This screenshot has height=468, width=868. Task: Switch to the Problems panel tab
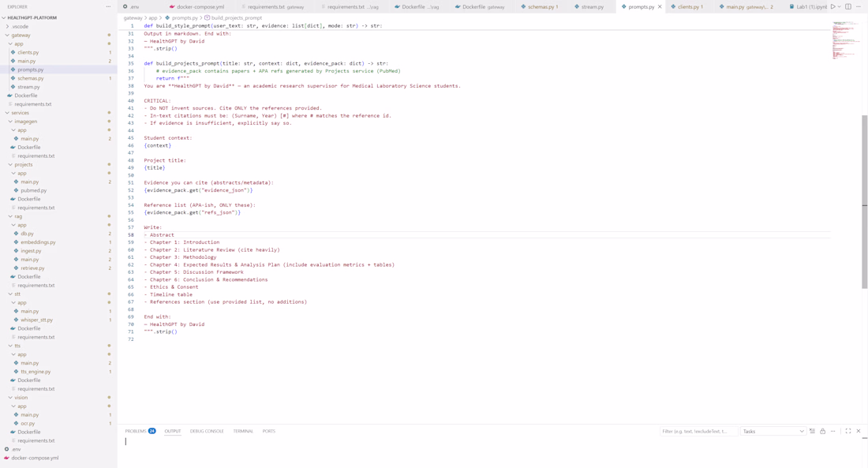click(x=136, y=431)
